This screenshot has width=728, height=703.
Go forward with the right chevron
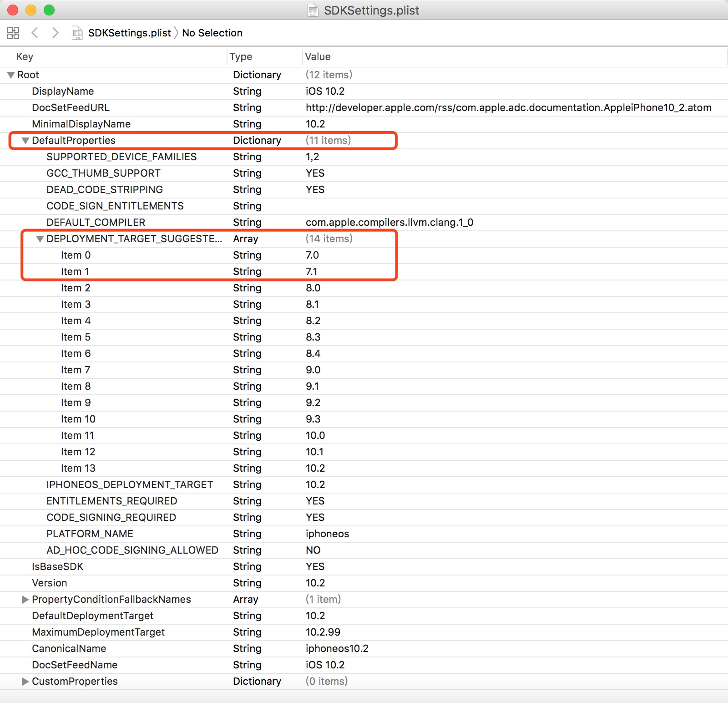pyautogui.click(x=55, y=33)
